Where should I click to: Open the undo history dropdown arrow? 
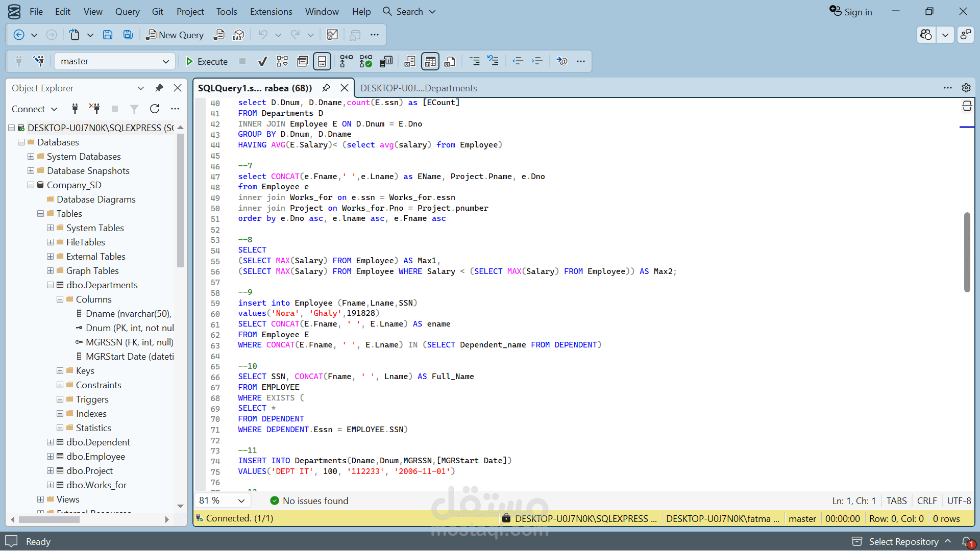pos(278,35)
